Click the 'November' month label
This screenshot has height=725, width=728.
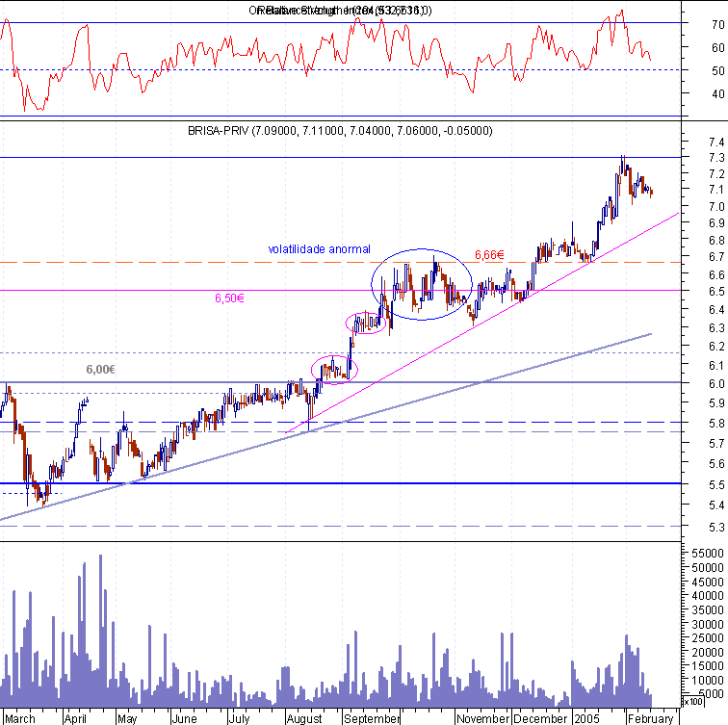point(482,718)
